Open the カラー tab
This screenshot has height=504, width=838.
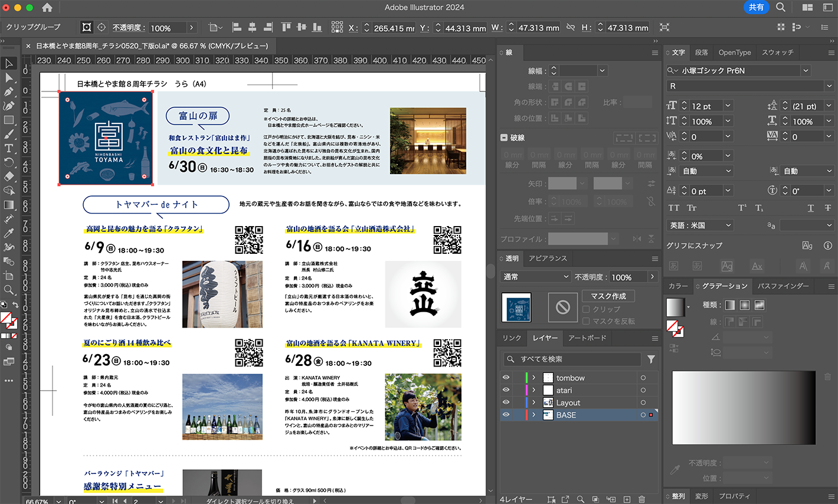click(x=678, y=286)
